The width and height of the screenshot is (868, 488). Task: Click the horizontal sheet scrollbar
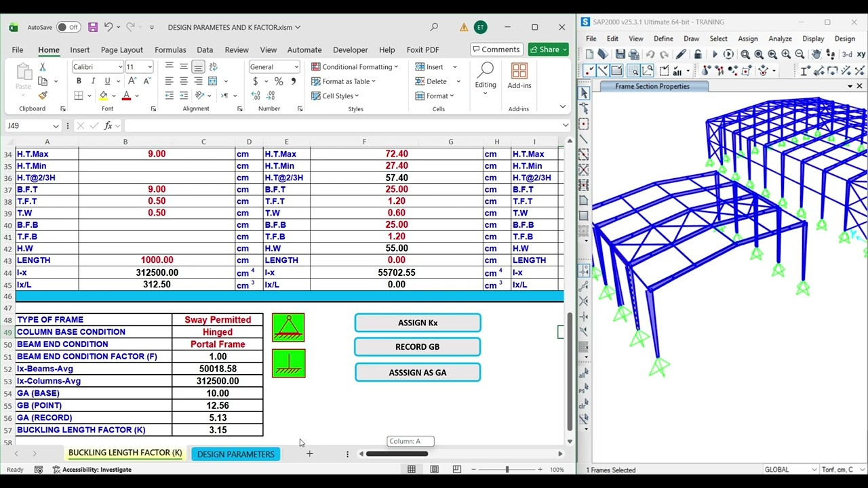tap(397, 454)
